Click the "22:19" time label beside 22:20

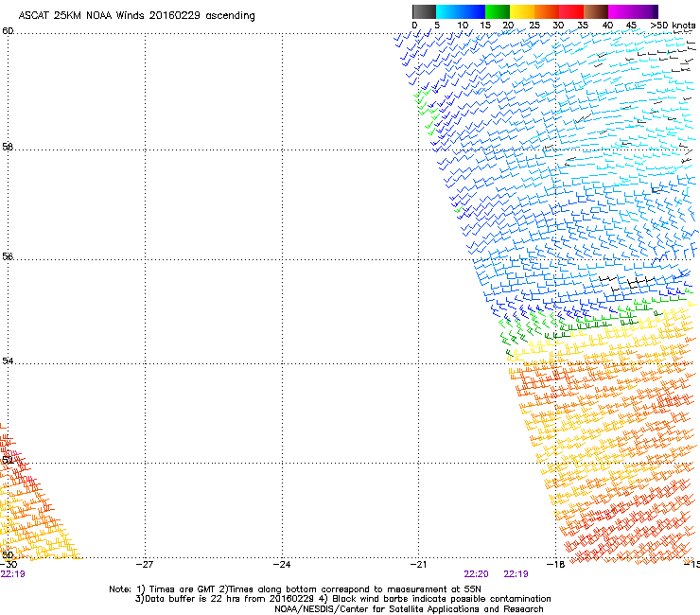click(x=516, y=574)
